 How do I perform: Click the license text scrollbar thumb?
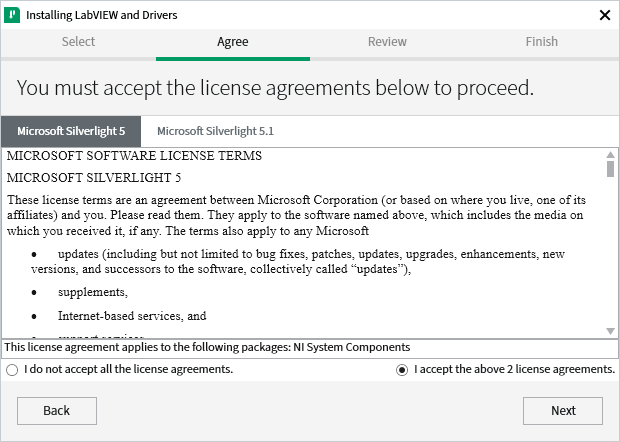coord(610,168)
